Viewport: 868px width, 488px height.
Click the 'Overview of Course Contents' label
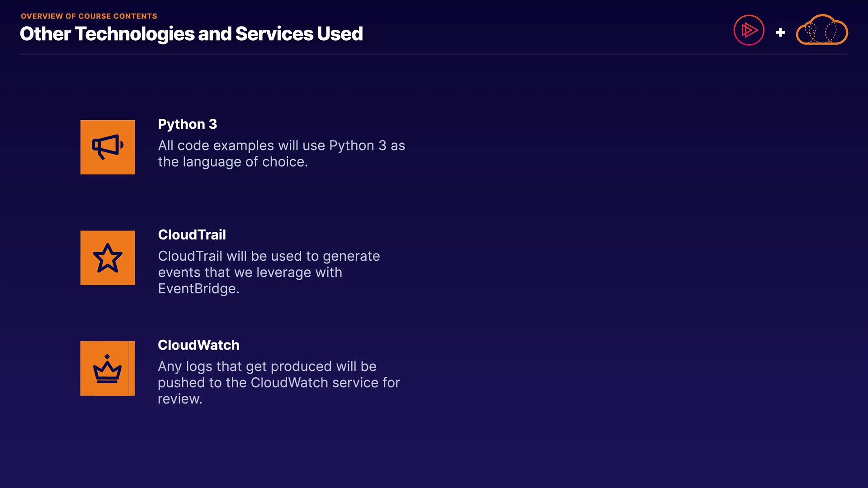(89, 16)
